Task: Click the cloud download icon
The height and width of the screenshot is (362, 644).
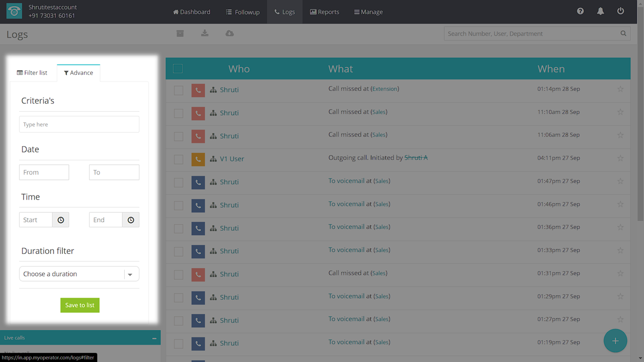Action: pos(229,33)
